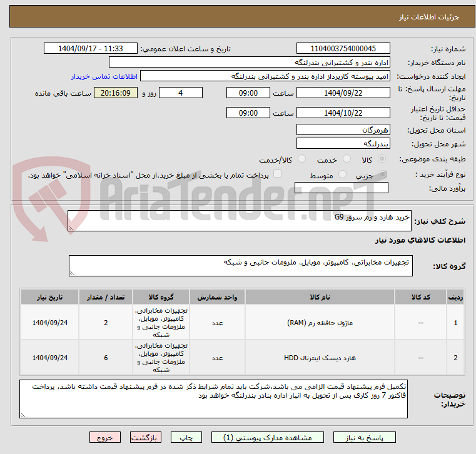Image resolution: width=476 pixels, height=454 pixels.
Task: Click quantity 6 in HDD row
Action: tap(106, 358)
